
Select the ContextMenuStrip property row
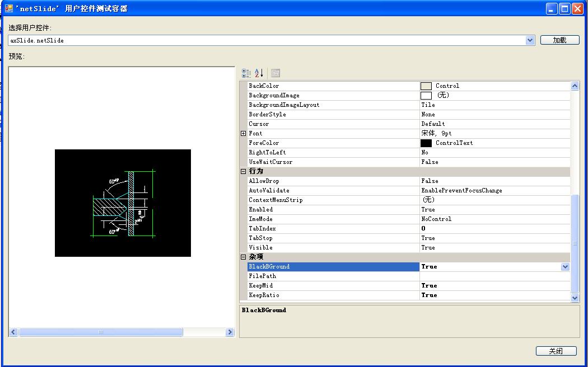click(x=408, y=200)
